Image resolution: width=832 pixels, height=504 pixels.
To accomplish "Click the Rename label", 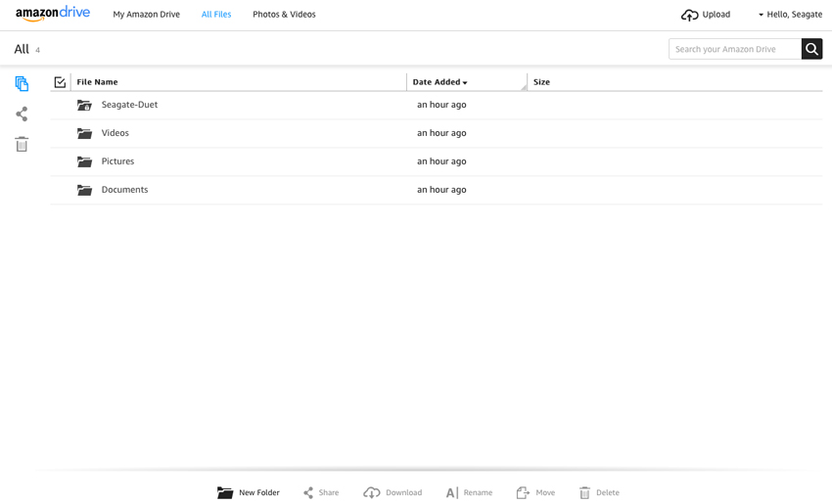I will tap(478, 492).
